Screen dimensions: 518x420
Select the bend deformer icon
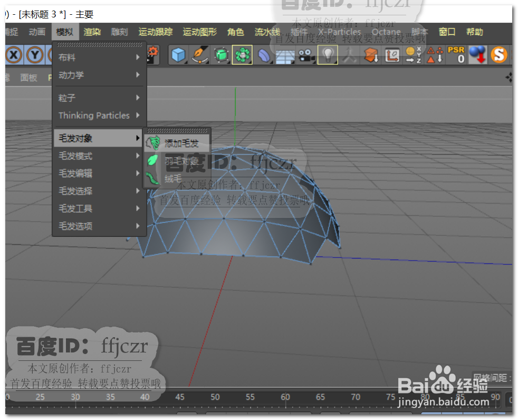pyautogui.click(x=264, y=55)
